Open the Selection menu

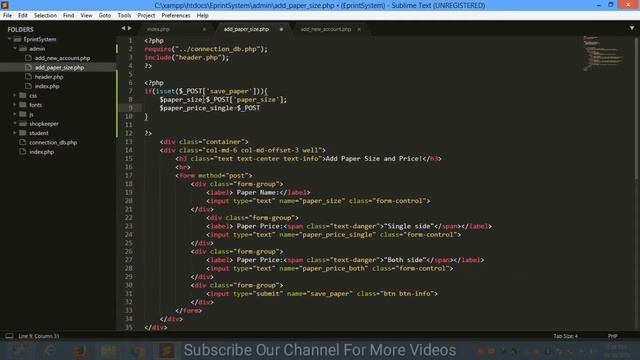[x=45, y=16]
